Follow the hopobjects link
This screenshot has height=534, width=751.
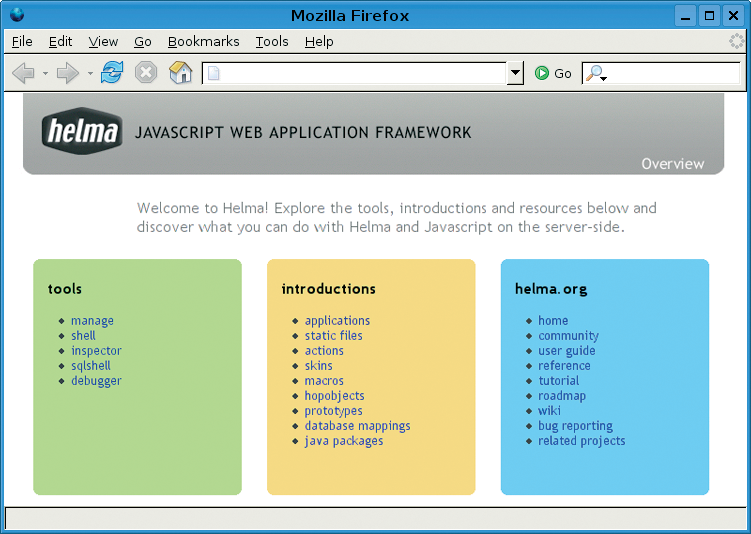(x=334, y=396)
